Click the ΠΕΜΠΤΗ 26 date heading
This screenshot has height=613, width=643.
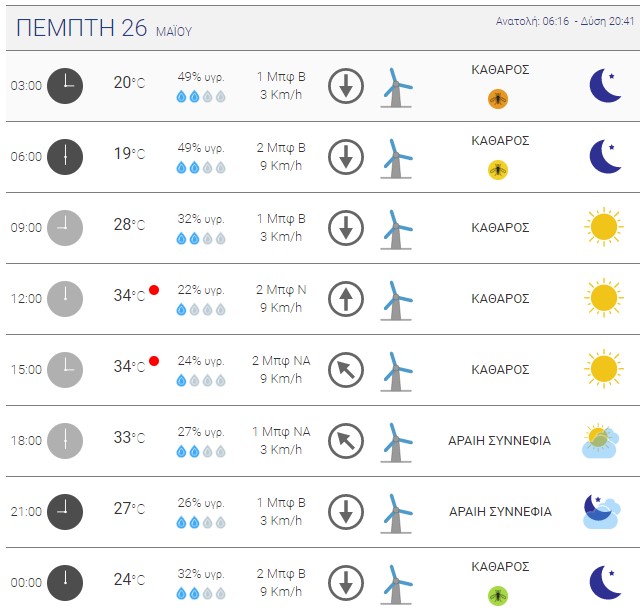(81, 28)
